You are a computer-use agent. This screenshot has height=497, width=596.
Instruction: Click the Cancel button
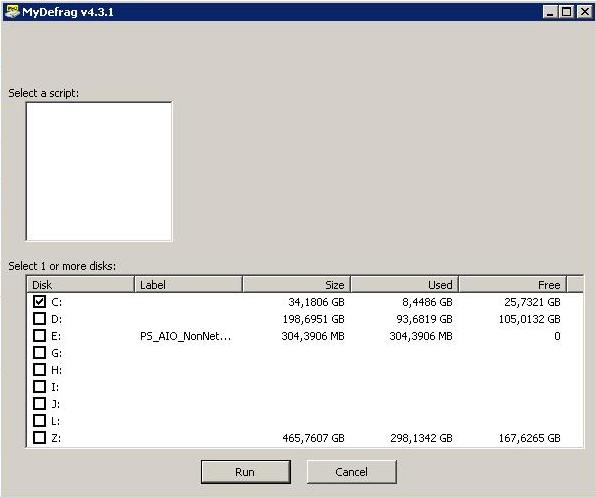pos(352,472)
